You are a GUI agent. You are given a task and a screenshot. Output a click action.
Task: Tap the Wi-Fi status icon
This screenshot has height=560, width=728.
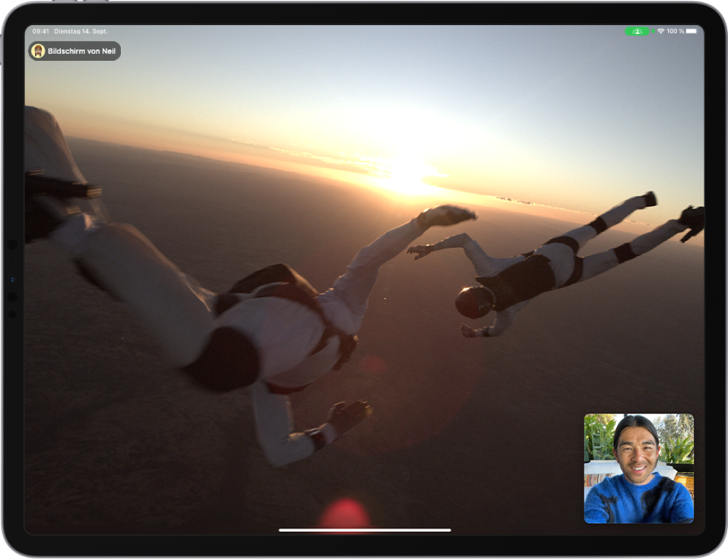pos(660,31)
